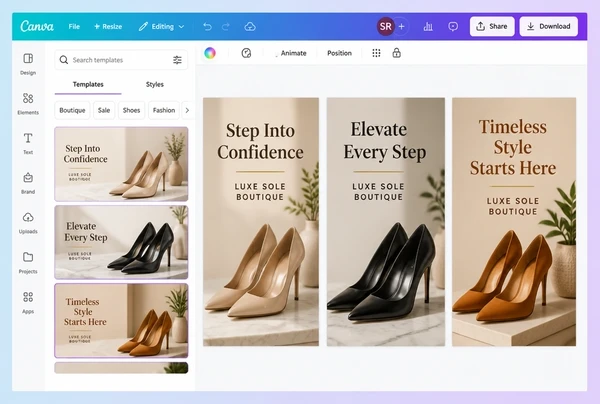The image size is (600, 404).
Task: Select LUXE SOLE BOUTIQUE text on beige-heels page
Action: tap(260, 192)
